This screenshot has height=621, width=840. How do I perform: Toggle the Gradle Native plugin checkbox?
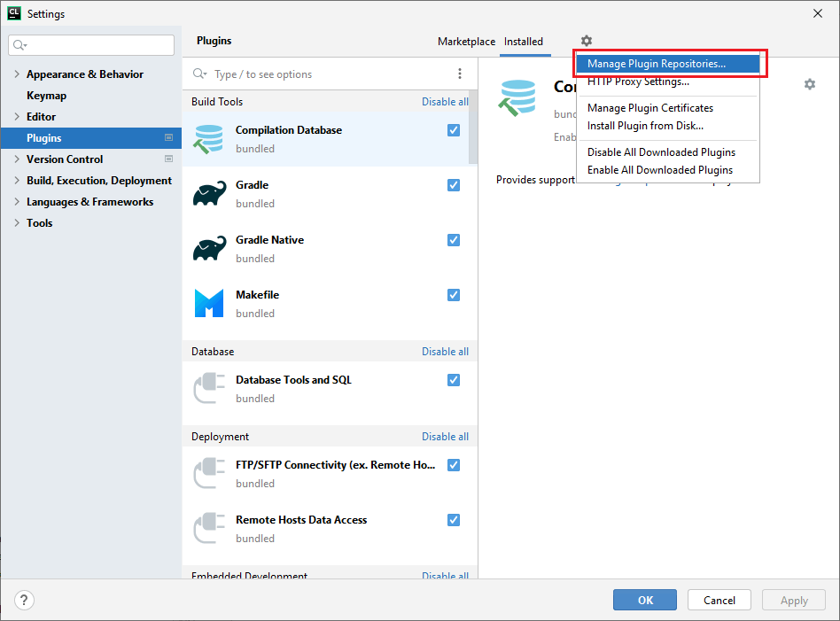(x=454, y=240)
